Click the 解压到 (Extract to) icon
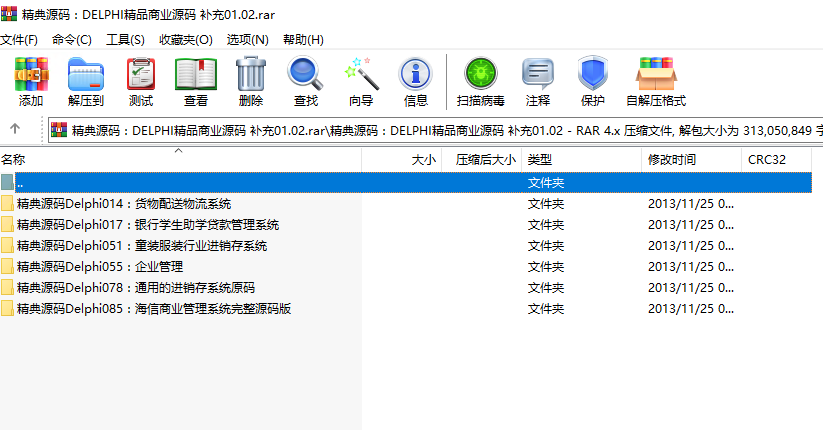The height and width of the screenshot is (430, 823). click(x=86, y=74)
